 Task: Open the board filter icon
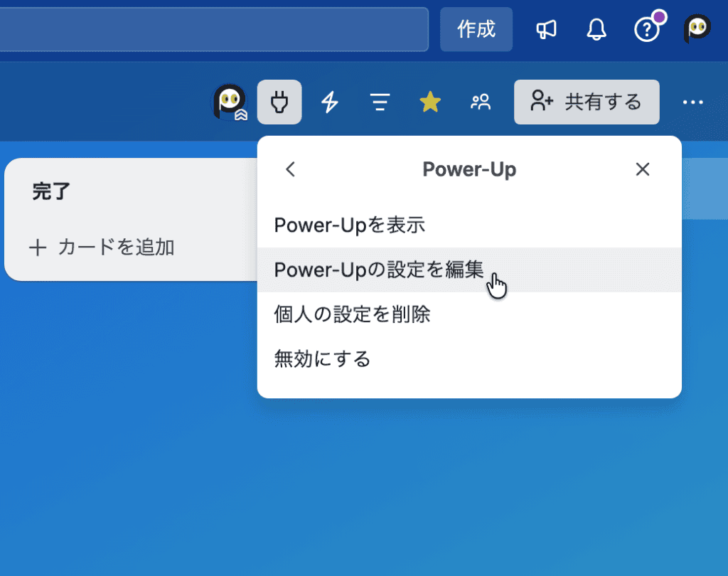(380, 102)
